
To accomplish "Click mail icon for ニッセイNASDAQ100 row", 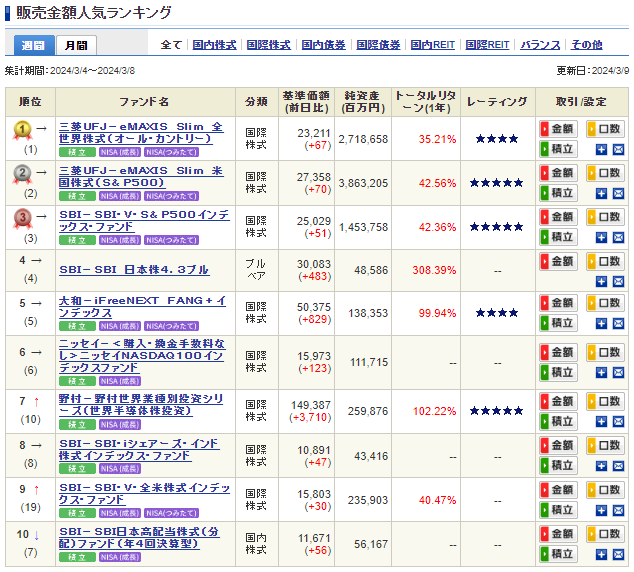I will (x=618, y=373).
